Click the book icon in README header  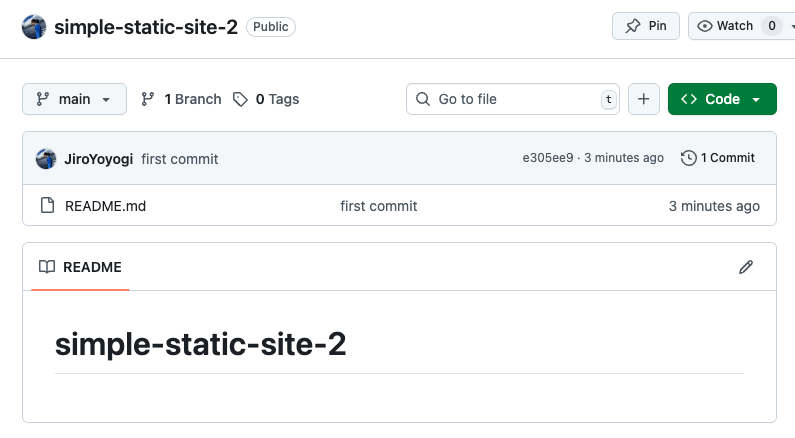coord(46,267)
